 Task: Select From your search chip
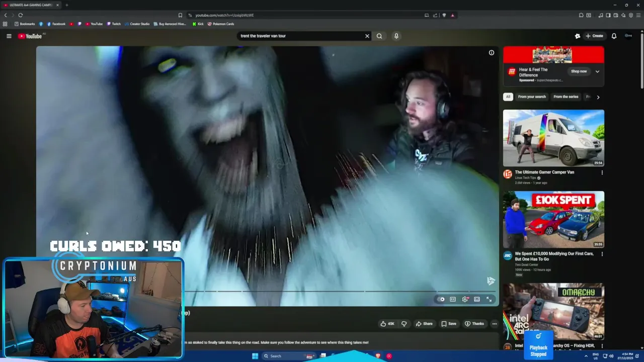point(532,97)
